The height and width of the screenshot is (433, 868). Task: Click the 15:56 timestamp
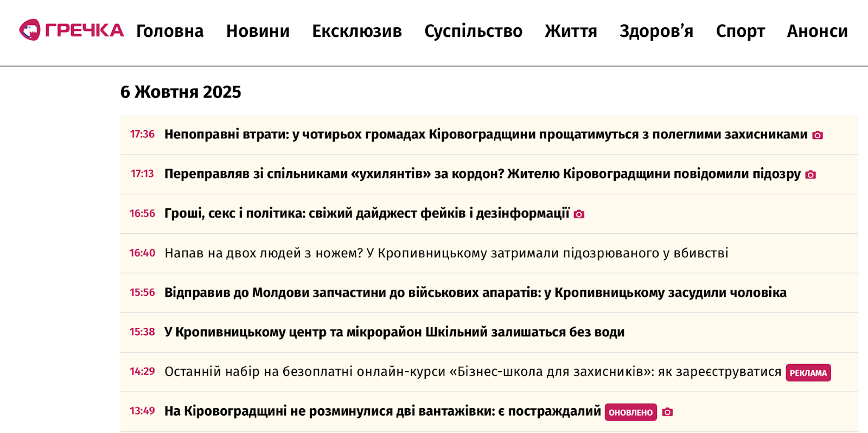[x=142, y=292]
